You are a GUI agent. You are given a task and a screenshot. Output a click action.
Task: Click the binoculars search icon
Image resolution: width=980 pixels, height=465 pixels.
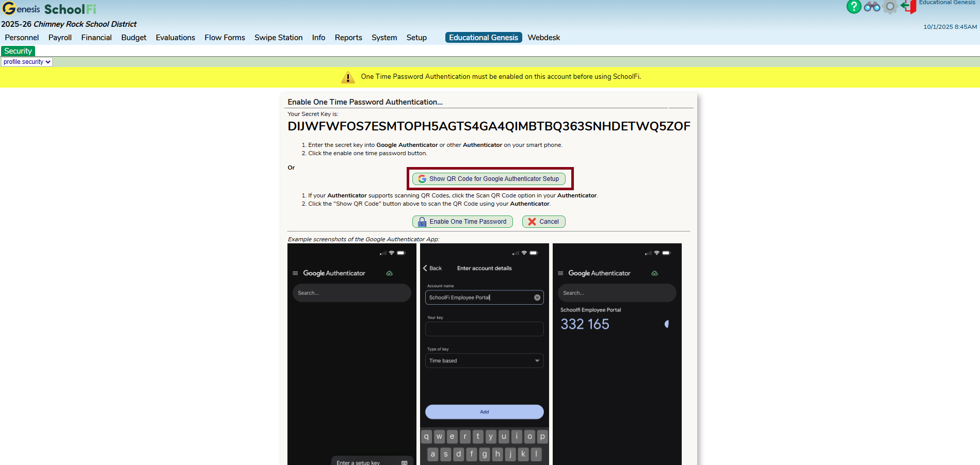[x=872, y=7]
